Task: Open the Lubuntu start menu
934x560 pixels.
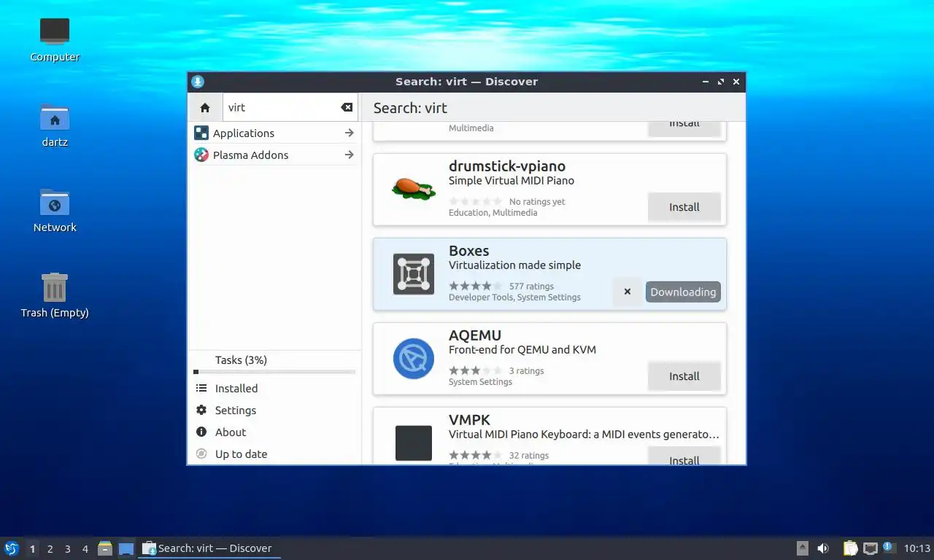Action: 11,548
